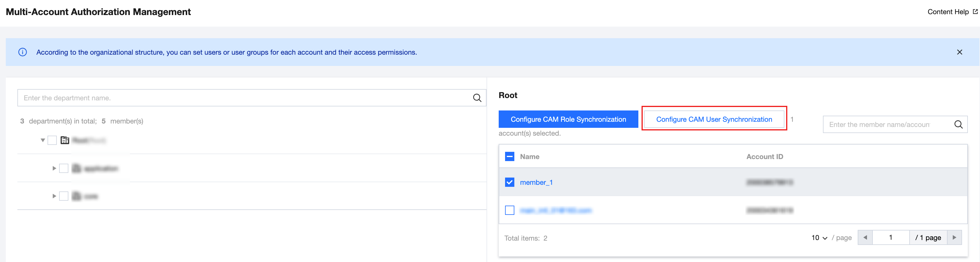This screenshot has width=980, height=262.
Task: Expand the core department node
Action: coord(54,196)
